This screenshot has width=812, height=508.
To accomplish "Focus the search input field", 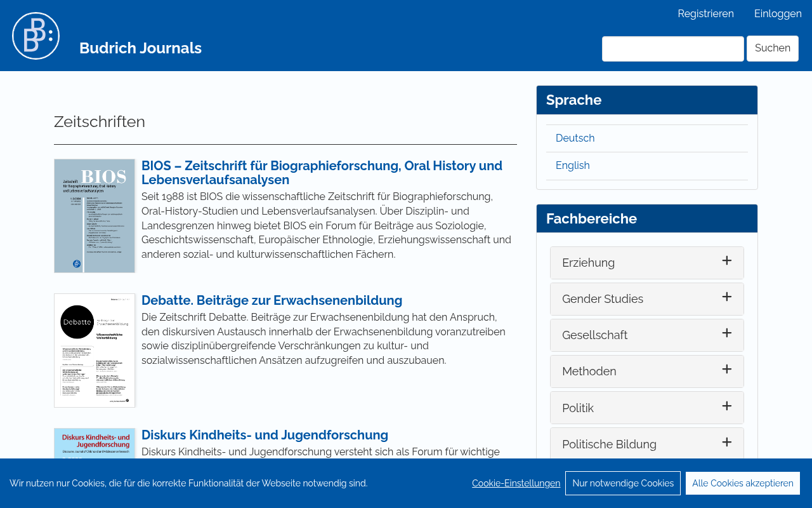I will tap(672, 49).
